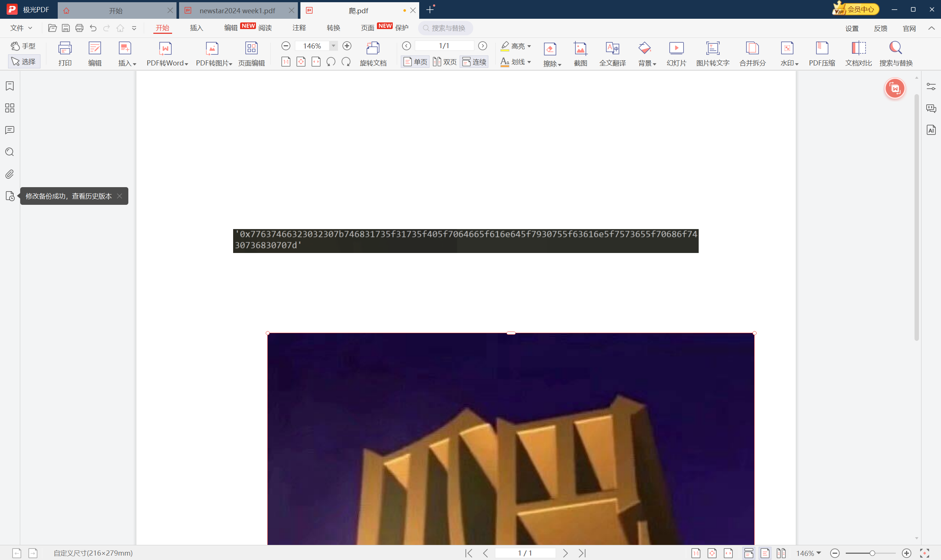Image resolution: width=941 pixels, height=560 pixels.
Task: Open the bookmarks sidebar panel
Action: pos(10,86)
